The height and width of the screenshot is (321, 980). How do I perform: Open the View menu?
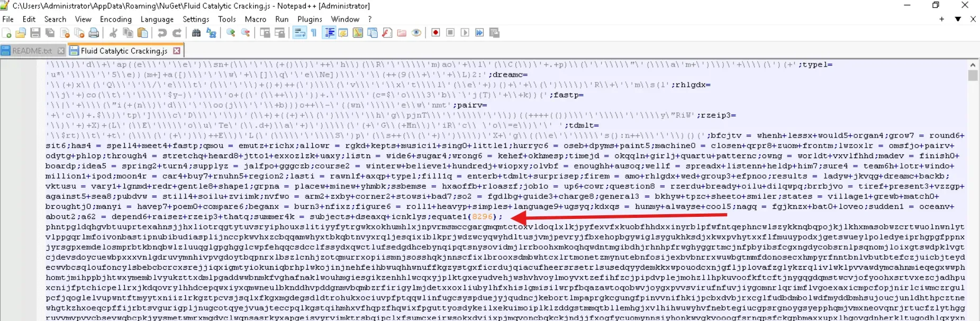point(83,19)
